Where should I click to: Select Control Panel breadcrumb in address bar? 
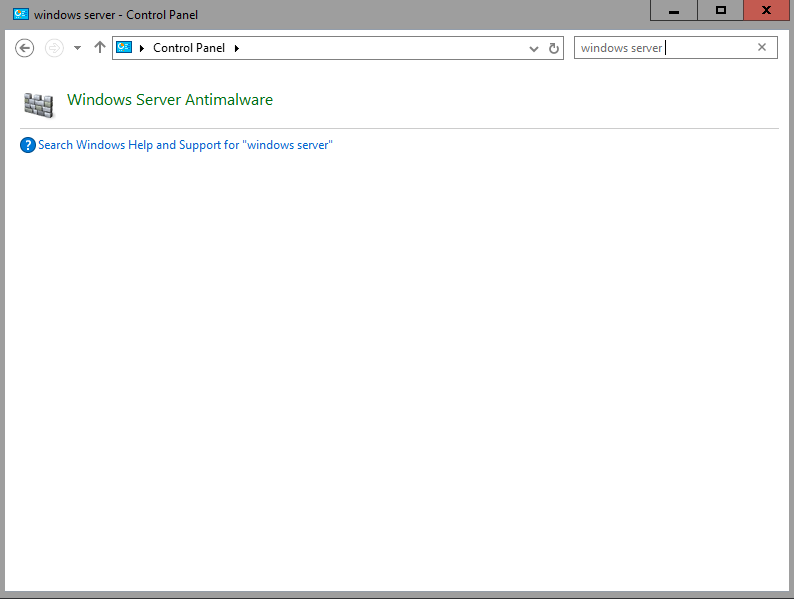coord(189,48)
